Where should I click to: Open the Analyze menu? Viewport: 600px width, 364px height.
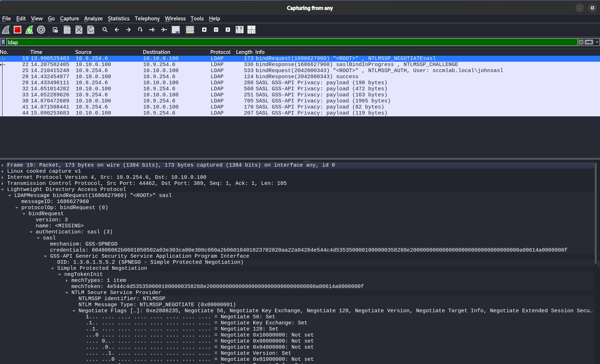tap(93, 19)
